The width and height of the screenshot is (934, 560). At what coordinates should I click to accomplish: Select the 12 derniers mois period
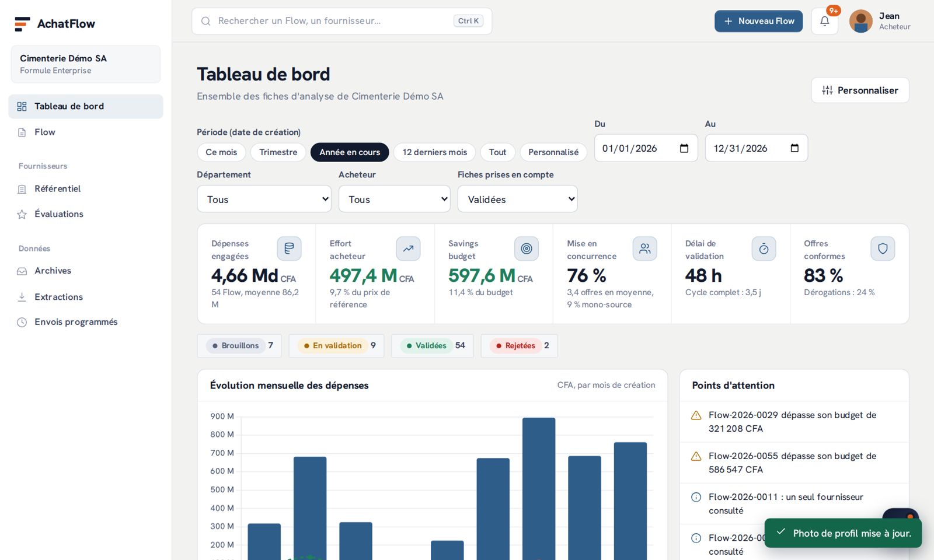pyautogui.click(x=434, y=152)
